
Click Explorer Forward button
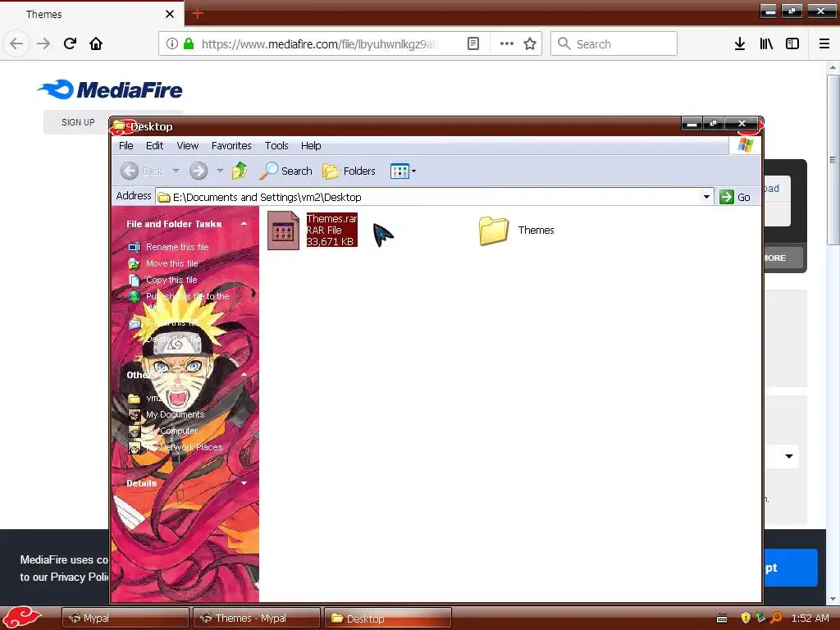(199, 171)
